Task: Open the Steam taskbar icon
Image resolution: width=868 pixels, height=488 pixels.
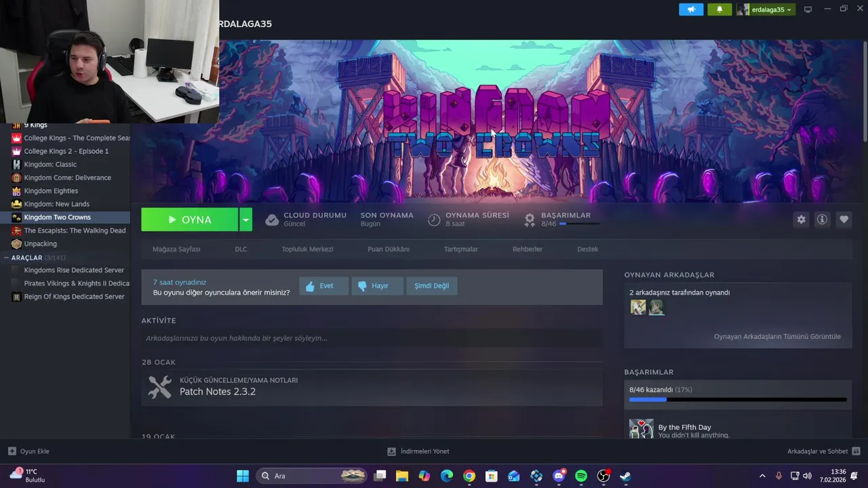Action: click(x=625, y=476)
